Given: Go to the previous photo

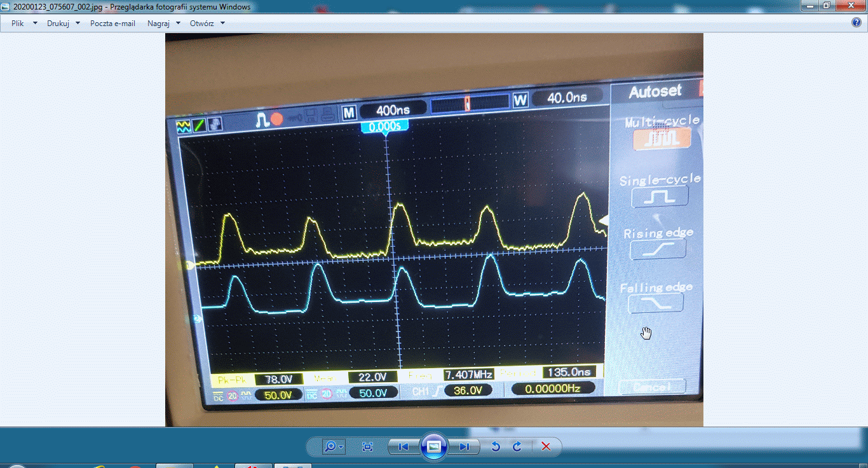Looking at the screenshot, I should click(x=403, y=446).
